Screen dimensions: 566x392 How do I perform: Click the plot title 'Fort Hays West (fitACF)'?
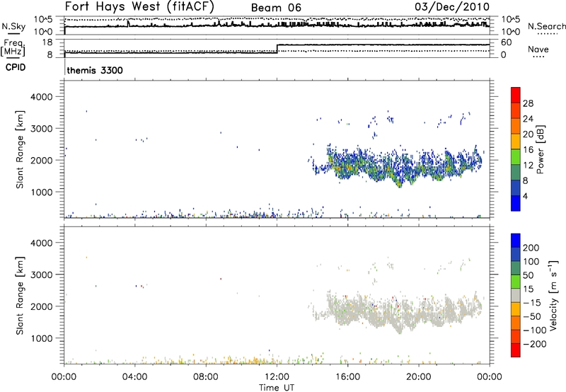[x=139, y=6]
